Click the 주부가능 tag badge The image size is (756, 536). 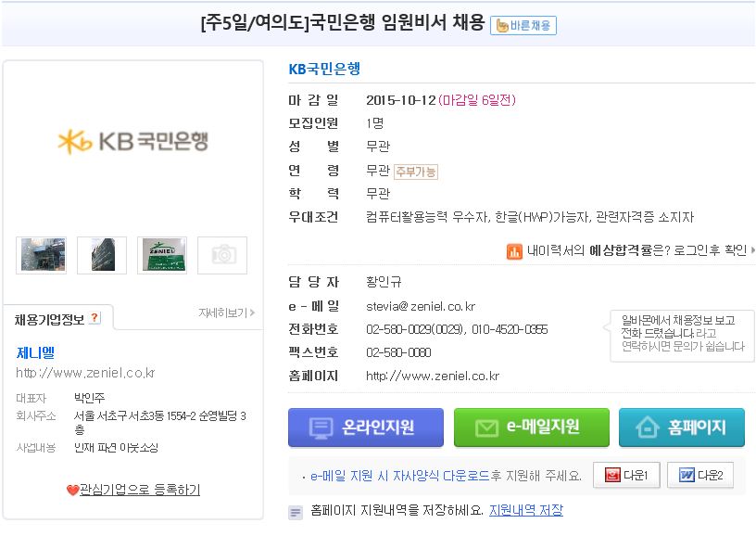pos(416,172)
